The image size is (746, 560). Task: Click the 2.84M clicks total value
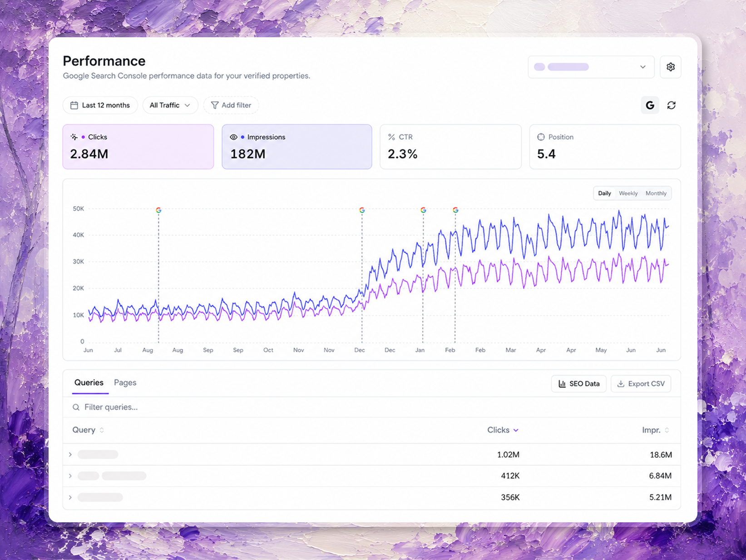point(89,154)
